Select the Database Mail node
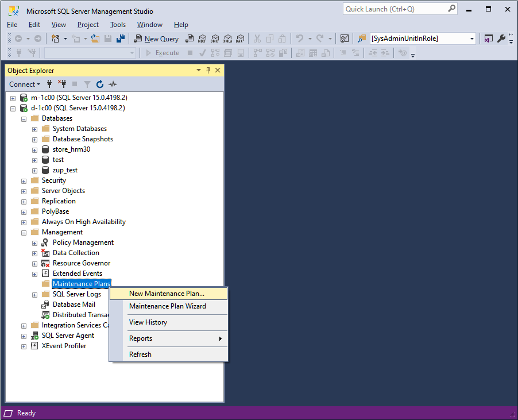 (x=74, y=305)
